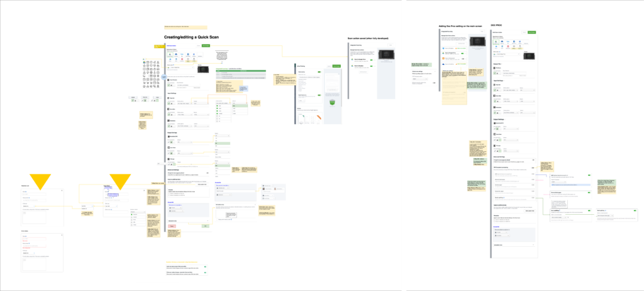This screenshot has height=291, width=644.
Task: Click the orange pen icon in options thumbnails
Action: (x=319, y=118)
